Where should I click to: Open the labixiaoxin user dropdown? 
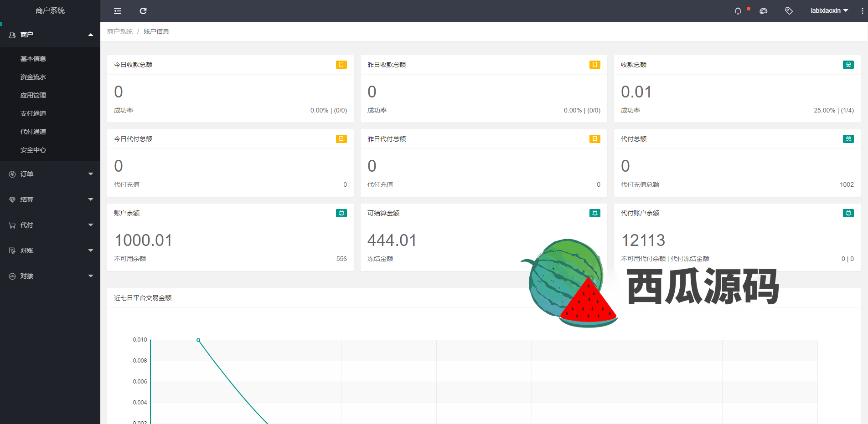(829, 11)
